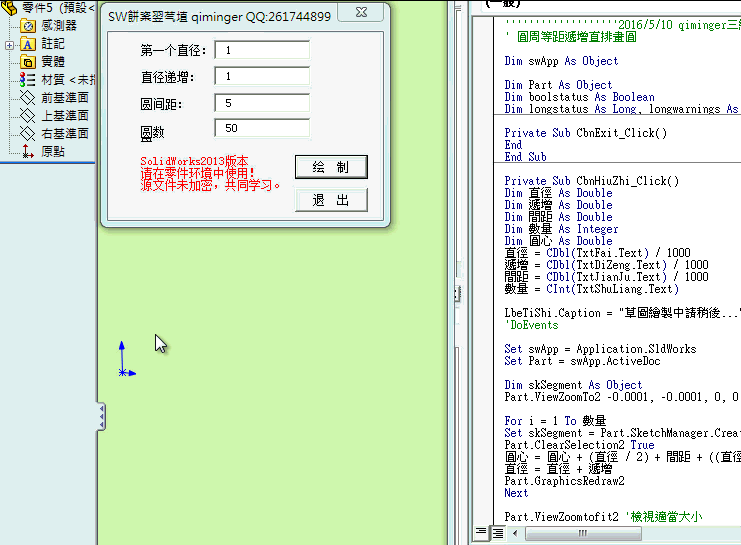Click the 'Private Sub CbnHuiZhi_Click()' code line

[x=591, y=181]
